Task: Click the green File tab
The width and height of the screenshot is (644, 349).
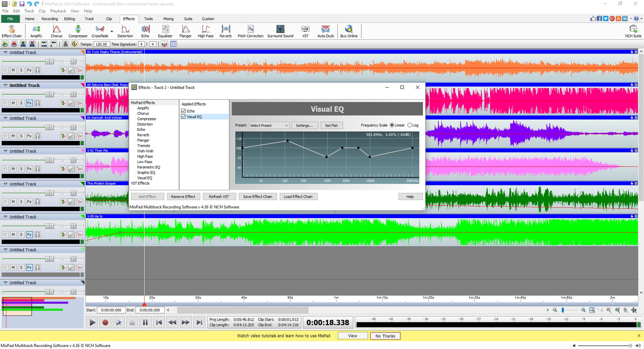Action: [10, 19]
